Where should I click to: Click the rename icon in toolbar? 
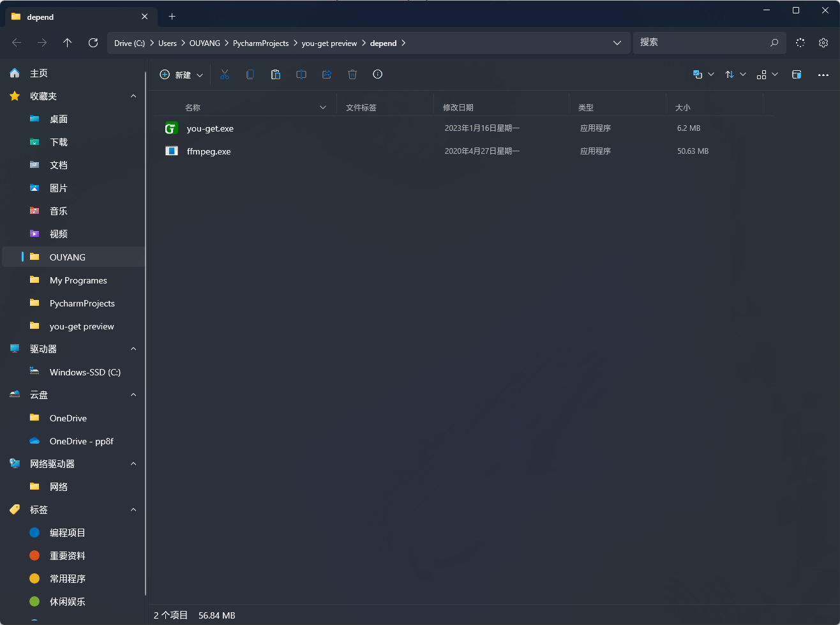(x=301, y=75)
